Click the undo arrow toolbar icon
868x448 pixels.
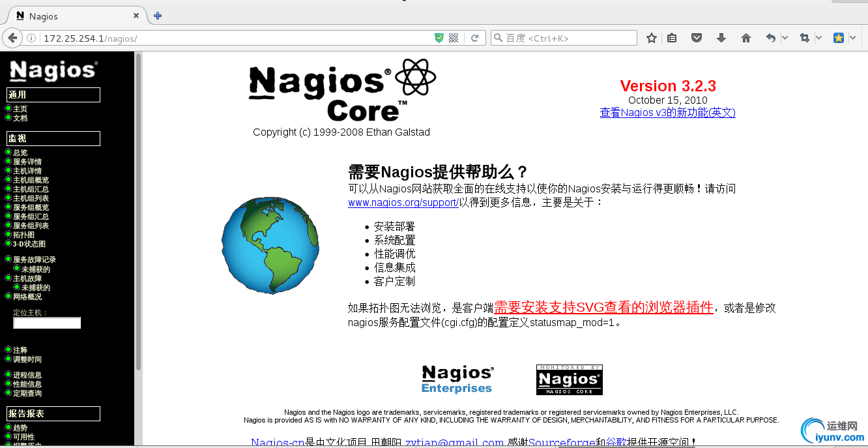(771, 38)
